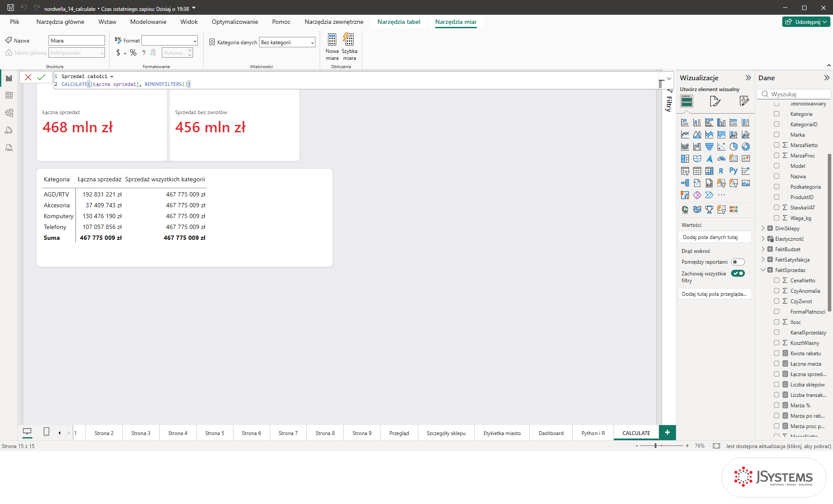The image size is (833, 504).
Task: Click the Undo arrow icon
Action: click(24, 8)
